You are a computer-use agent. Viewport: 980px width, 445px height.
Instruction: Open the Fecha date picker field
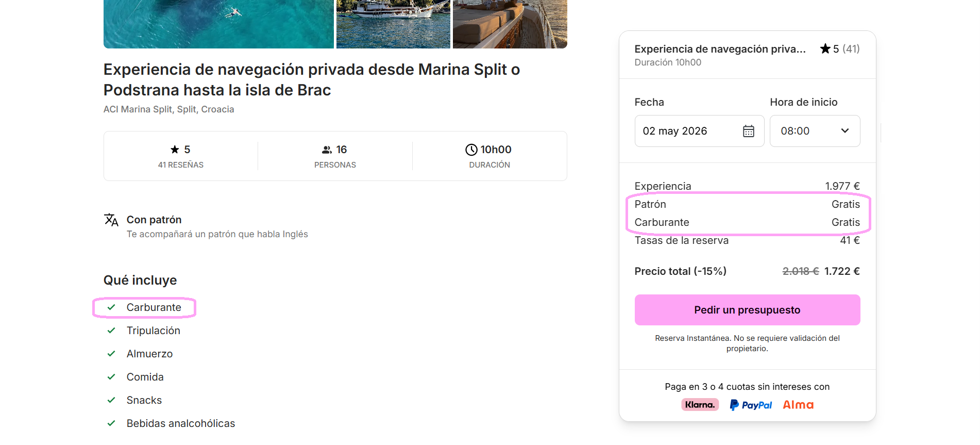(x=699, y=131)
